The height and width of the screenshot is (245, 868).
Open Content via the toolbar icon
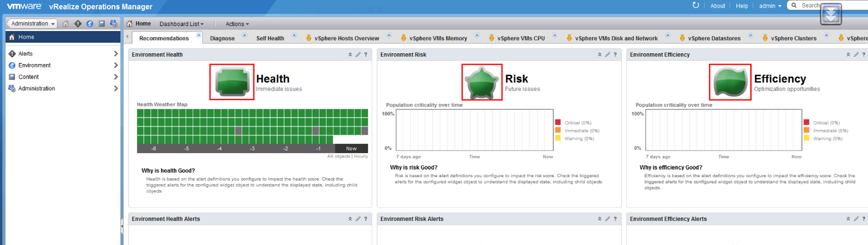[101, 24]
